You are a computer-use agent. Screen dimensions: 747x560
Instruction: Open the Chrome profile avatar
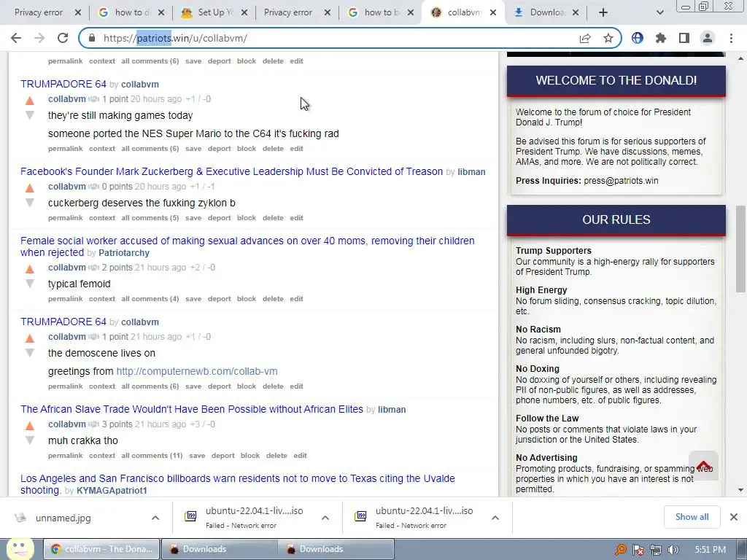pyautogui.click(x=708, y=38)
